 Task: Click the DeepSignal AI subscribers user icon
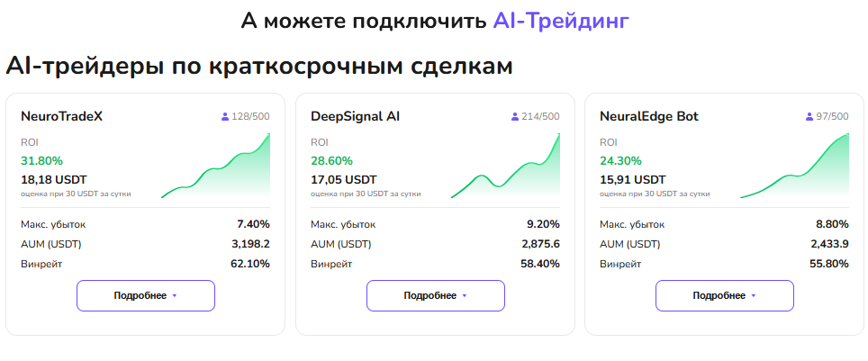pyautogui.click(x=515, y=117)
